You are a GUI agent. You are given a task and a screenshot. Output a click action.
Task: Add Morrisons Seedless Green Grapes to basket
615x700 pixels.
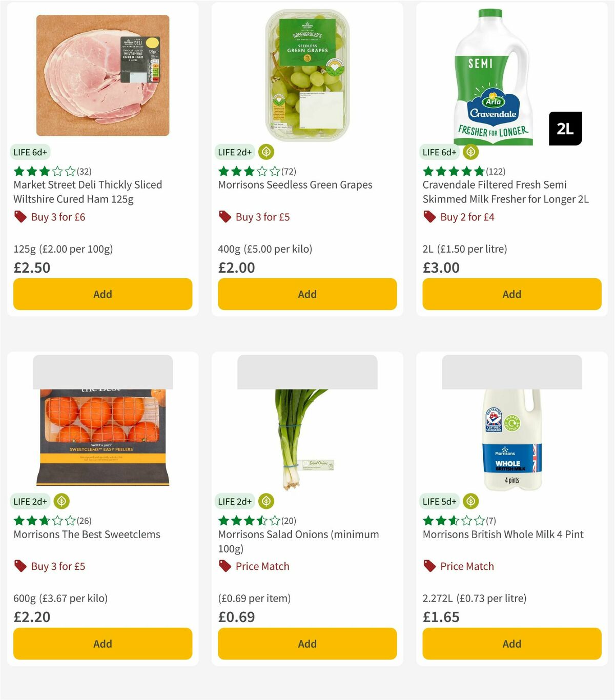(x=307, y=294)
